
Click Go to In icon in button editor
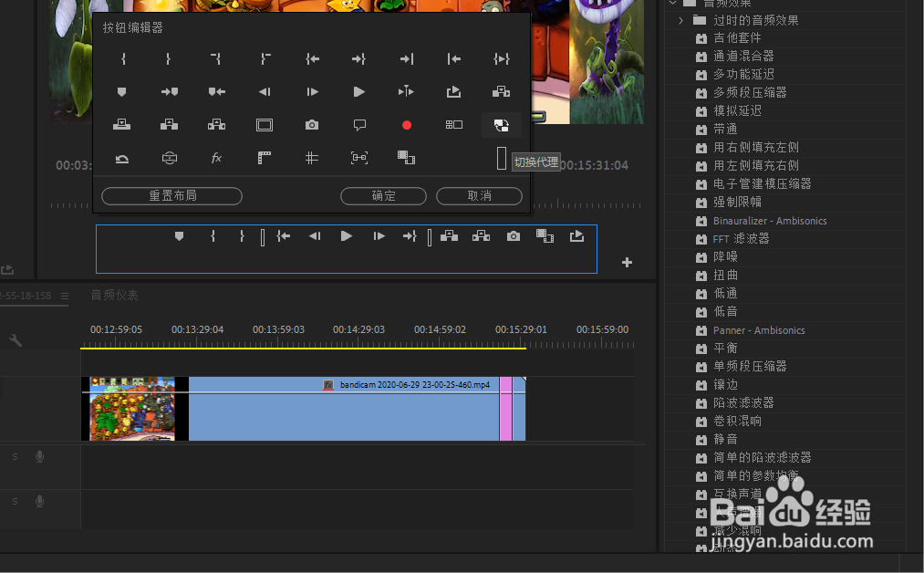click(312, 59)
